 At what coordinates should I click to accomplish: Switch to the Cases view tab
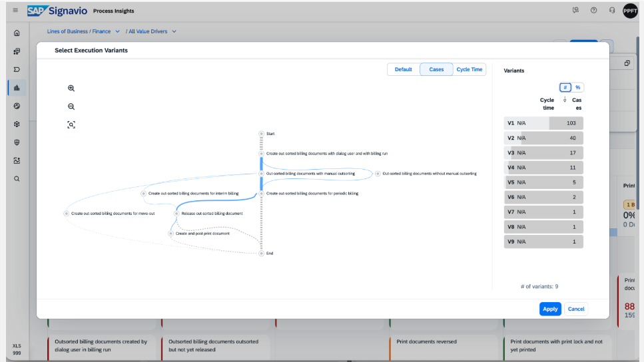click(x=436, y=69)
